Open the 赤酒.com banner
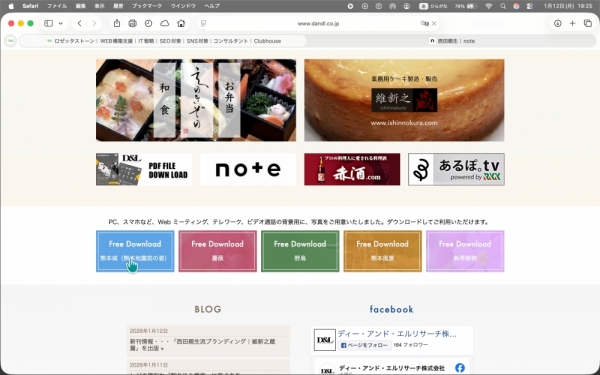The height and width of the screenshot is (375, 600). pyautogui.click(x=352, y=169)
